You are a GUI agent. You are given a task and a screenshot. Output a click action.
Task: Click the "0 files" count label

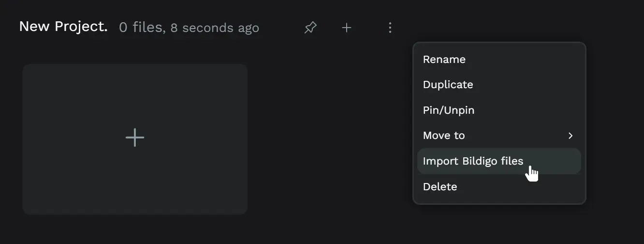(x=140, y=28)
